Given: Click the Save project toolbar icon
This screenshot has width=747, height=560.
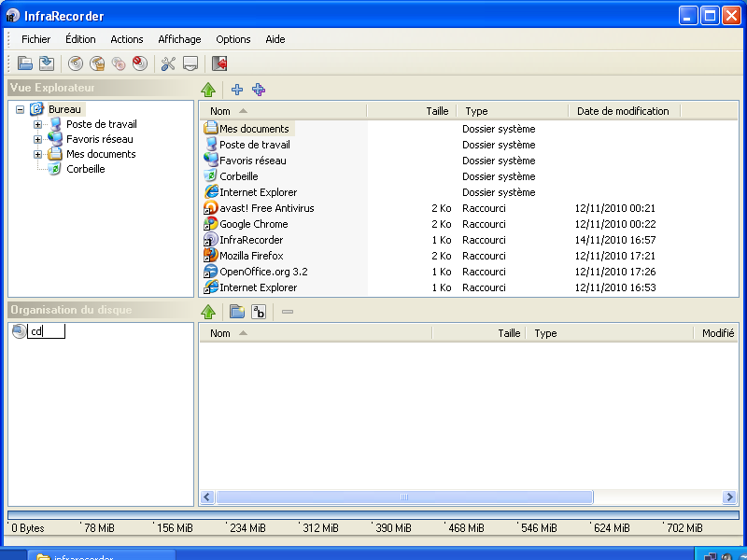Looking at the screenshot, I should [x=46, y=63].
